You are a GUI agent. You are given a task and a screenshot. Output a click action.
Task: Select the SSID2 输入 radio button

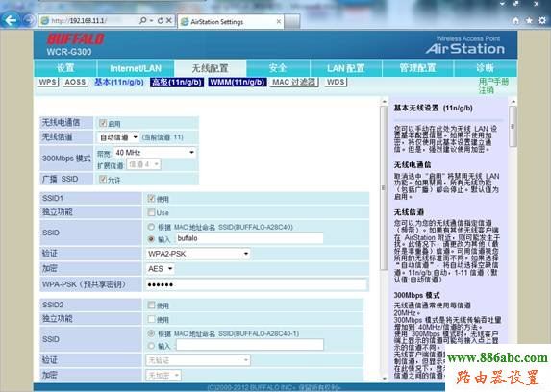point(151,346)
